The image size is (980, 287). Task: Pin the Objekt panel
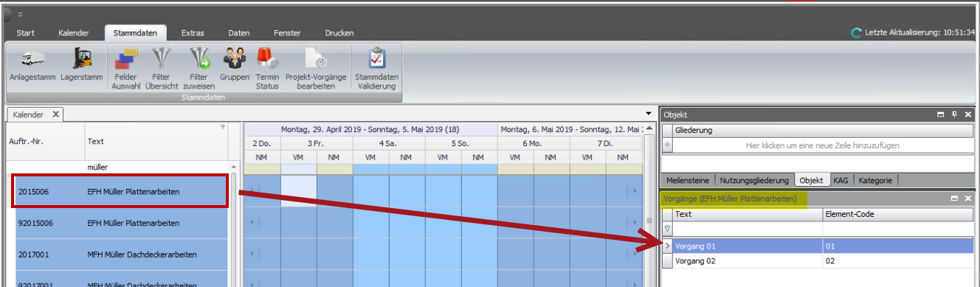[954, 115]
